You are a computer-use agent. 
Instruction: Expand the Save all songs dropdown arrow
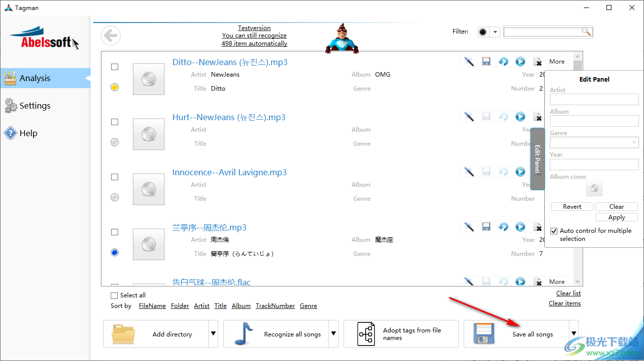click(573, 334)
